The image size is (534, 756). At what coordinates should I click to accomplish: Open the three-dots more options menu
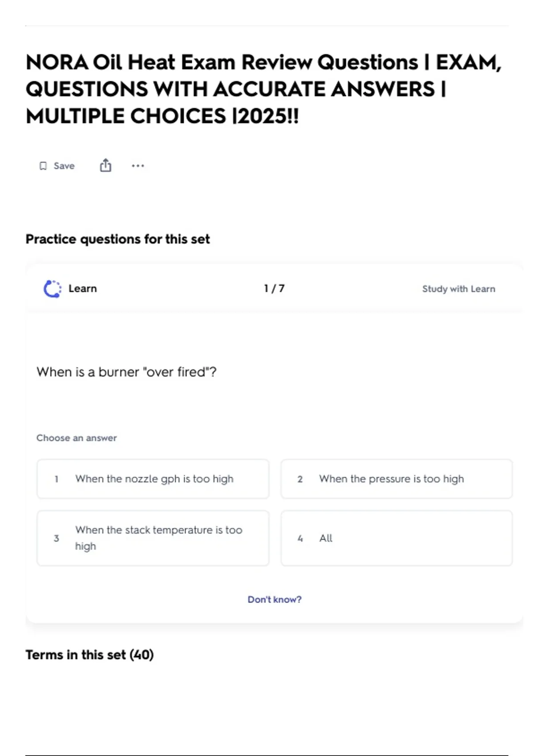click(x=138, y=166)
